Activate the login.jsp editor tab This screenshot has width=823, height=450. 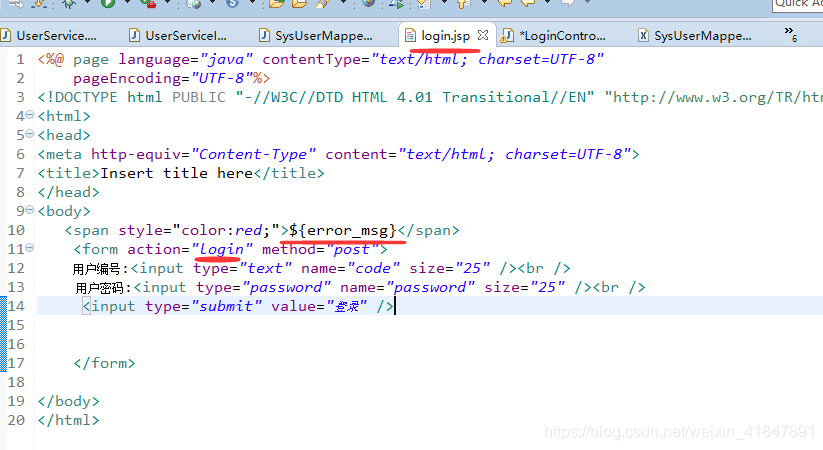point(445,36)
